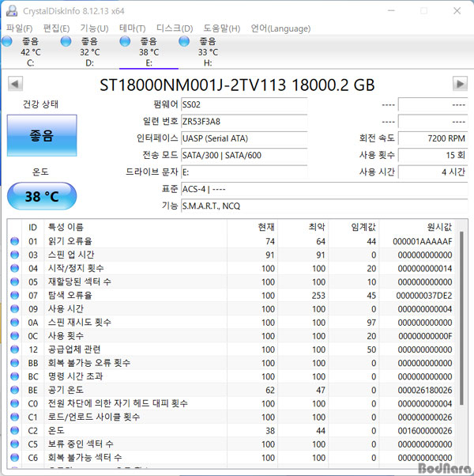Open the 파일(F) menu
This screenshot has width=474, height=476.
[x=20, y=28]
